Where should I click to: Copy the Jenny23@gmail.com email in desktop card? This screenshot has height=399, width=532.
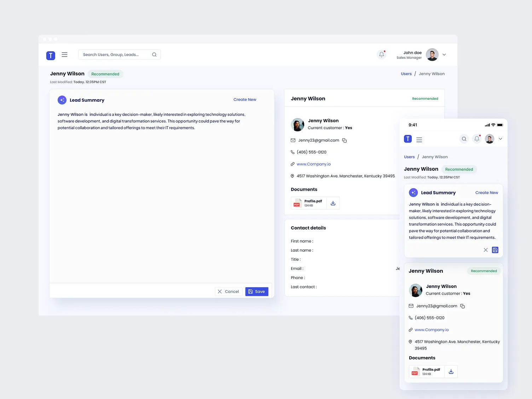point(345,141)
